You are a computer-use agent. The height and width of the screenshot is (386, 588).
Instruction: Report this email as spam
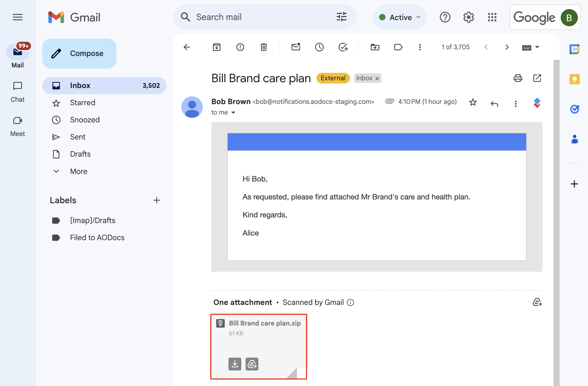(240, 47)
